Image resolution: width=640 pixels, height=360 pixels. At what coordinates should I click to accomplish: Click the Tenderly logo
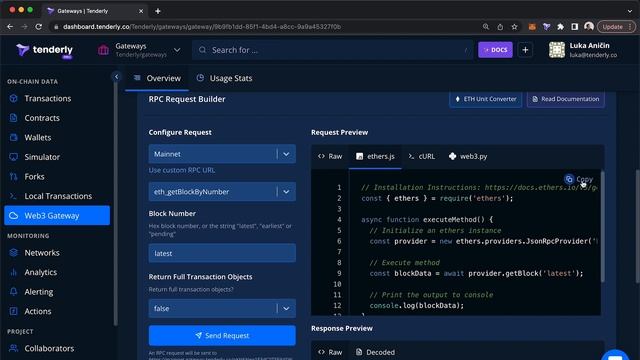point(44,50)
